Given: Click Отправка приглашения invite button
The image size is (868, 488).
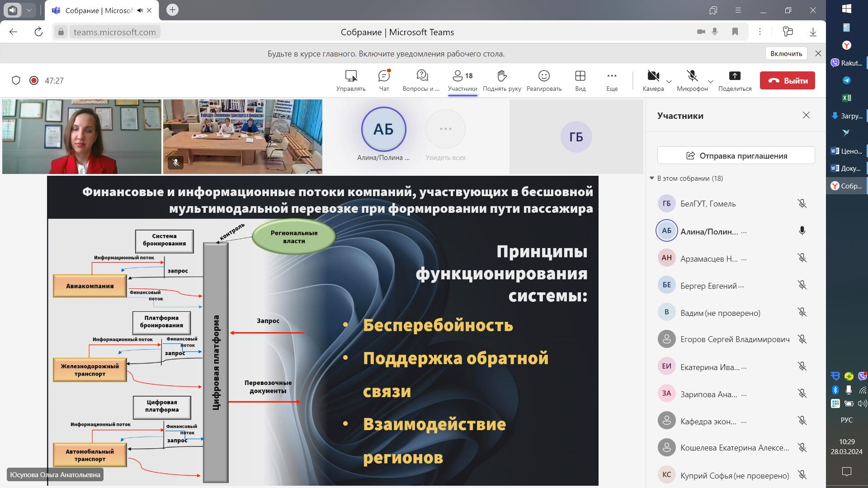Looking at the screenshot, I should [736, 155].
